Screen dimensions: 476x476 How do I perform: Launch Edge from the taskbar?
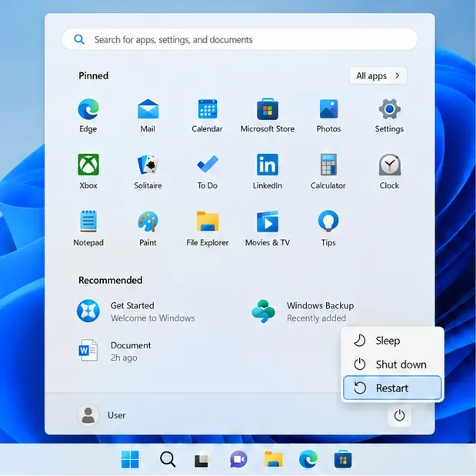[308, 459]
